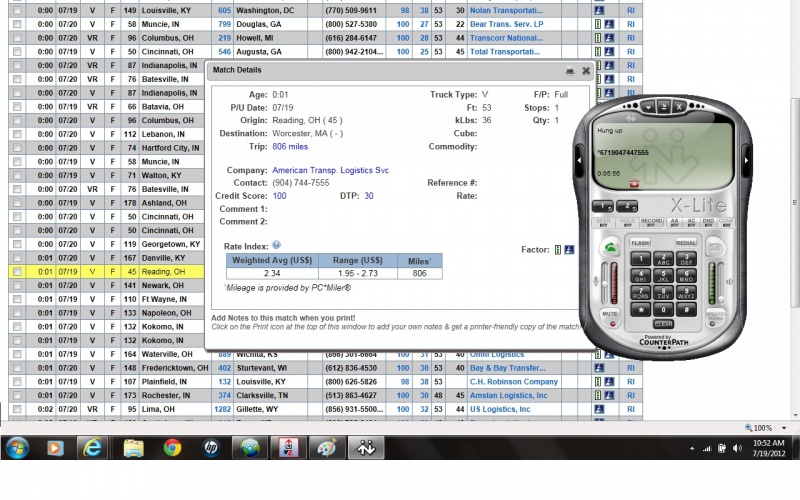Click the # key on X-Lite keypad
Viewport: 800px width, 500px height.
pos(686,309)
